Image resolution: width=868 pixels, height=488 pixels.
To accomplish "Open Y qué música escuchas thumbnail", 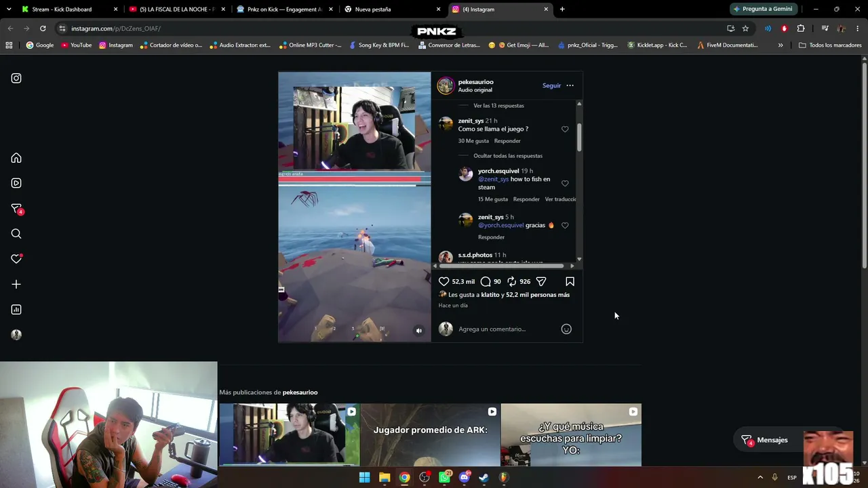I will [x=571, y=434].
